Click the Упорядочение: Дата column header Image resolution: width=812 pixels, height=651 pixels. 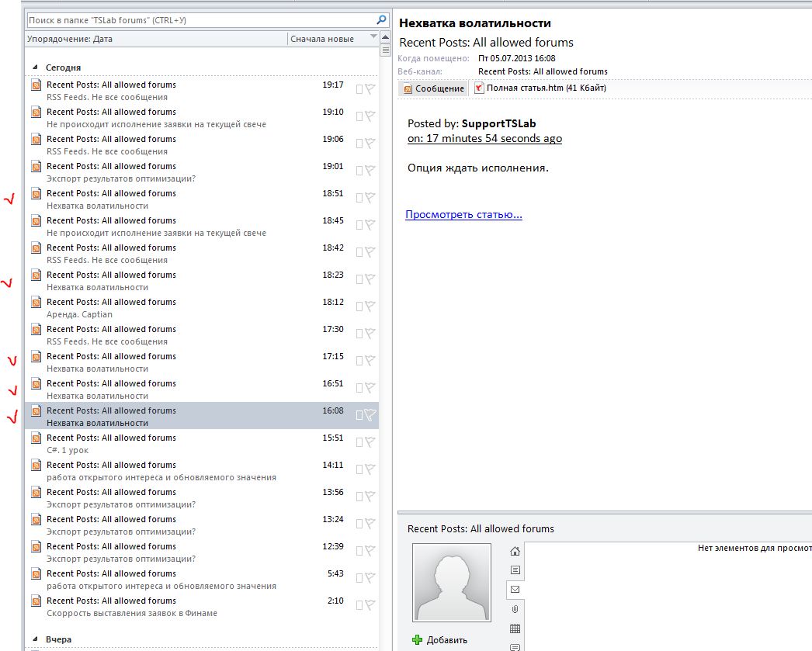click(x=155, y=39)
